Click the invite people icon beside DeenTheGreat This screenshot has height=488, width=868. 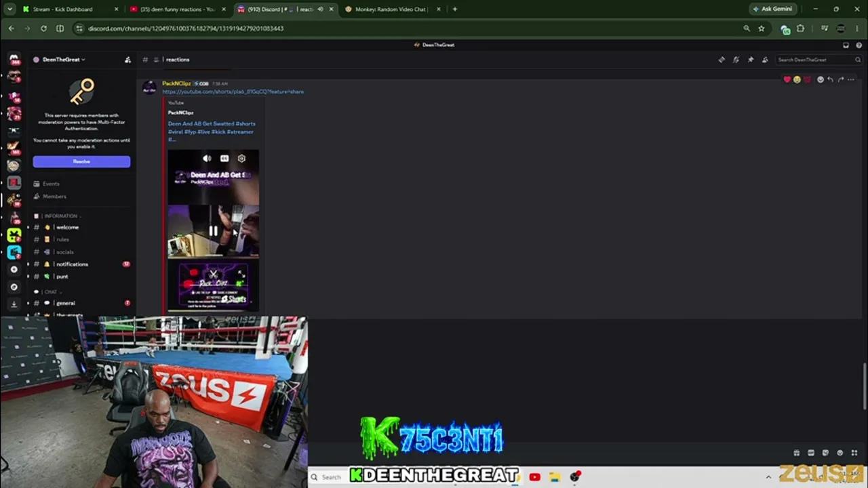(127, 60)
